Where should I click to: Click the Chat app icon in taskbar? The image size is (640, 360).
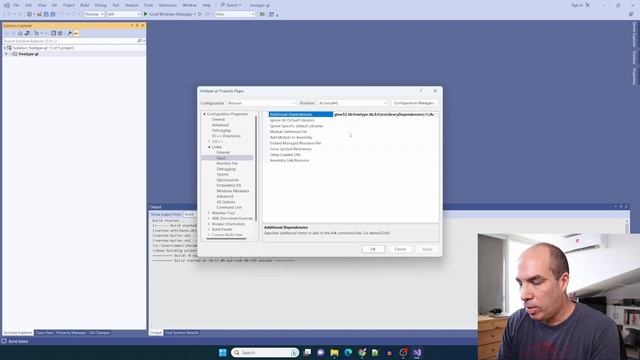pyautogui.click(x=320, y=353)
